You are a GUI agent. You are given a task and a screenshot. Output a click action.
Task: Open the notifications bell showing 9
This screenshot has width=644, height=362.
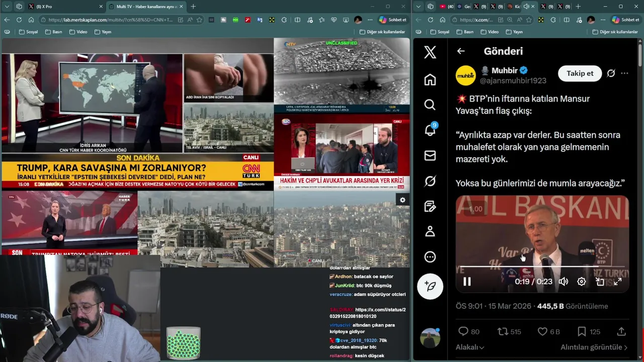coord(430,130)
